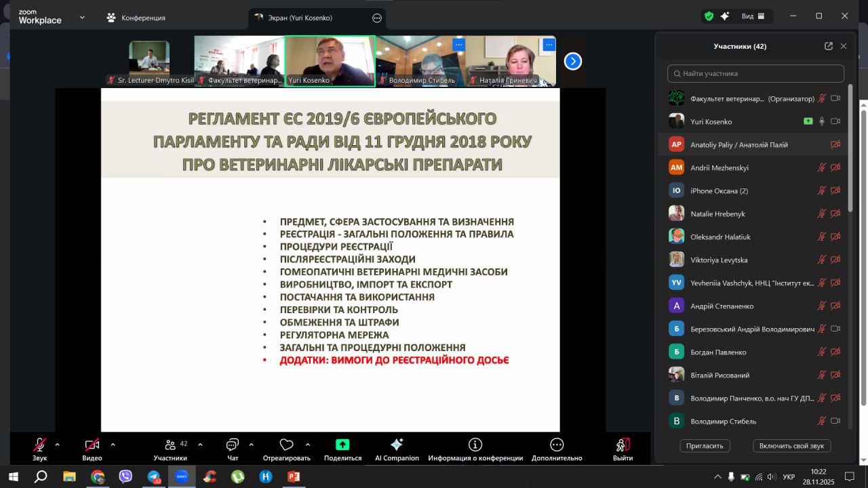This screenshot has height=488, width=868.
Task: Click the More options ellipsis icon
Action: [x=557, y=445]
